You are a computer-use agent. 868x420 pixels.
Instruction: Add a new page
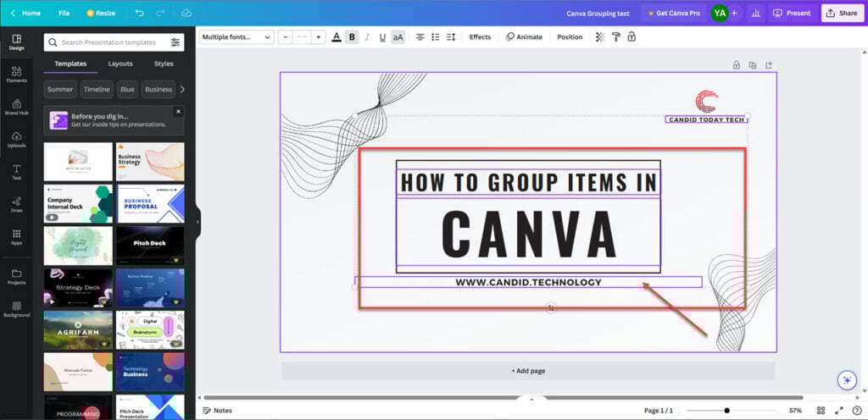(x=528, y=371)
